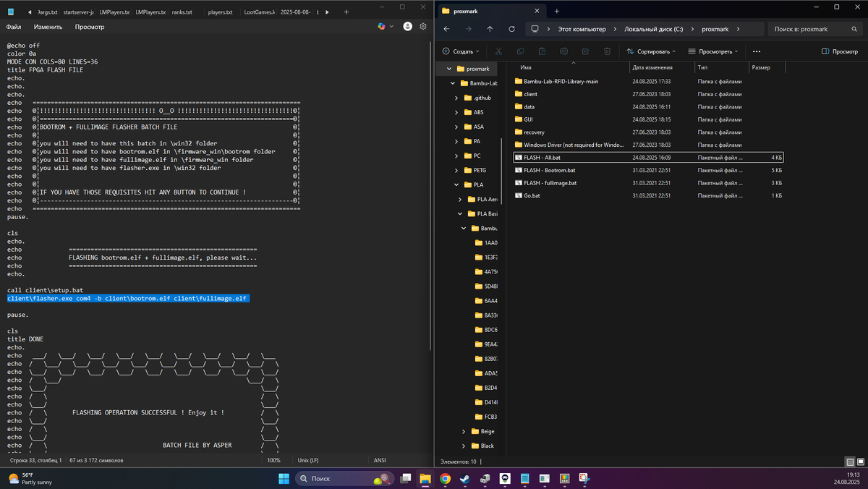Open the Сортировать sort dropdown
Image resolution: width=868 pixels, height=489 pixels.
point(651,51)
